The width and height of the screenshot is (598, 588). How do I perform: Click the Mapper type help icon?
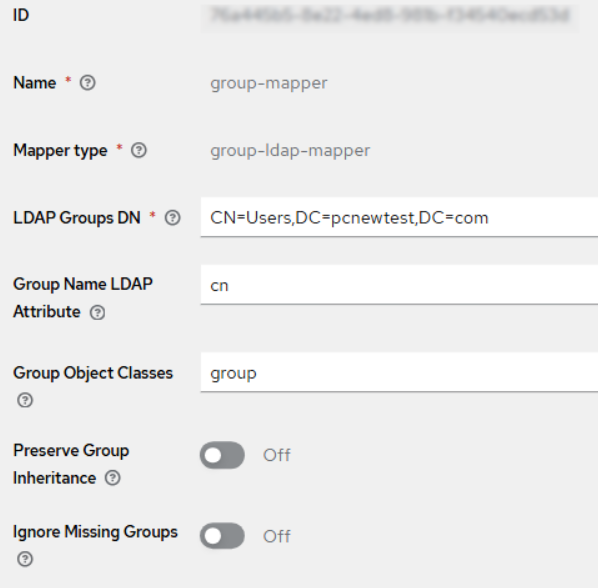point(138,150)
